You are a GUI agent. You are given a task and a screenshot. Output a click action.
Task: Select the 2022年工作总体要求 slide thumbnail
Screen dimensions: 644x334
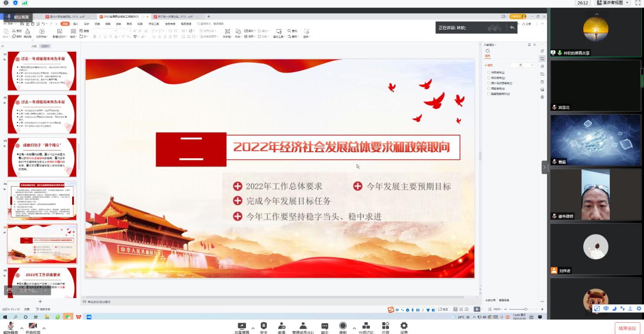coord(42,283)
